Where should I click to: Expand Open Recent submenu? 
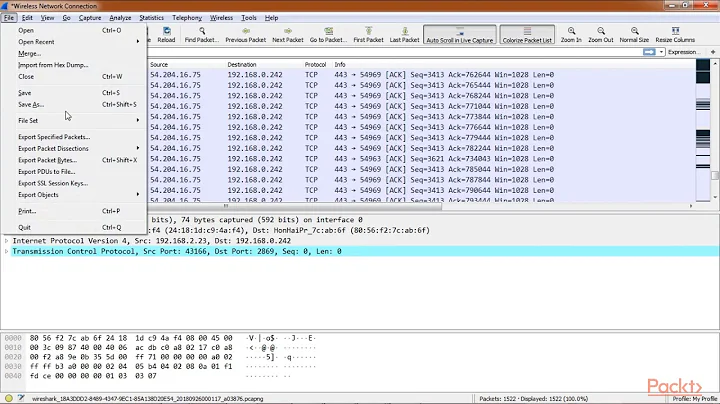click(73, 42)
